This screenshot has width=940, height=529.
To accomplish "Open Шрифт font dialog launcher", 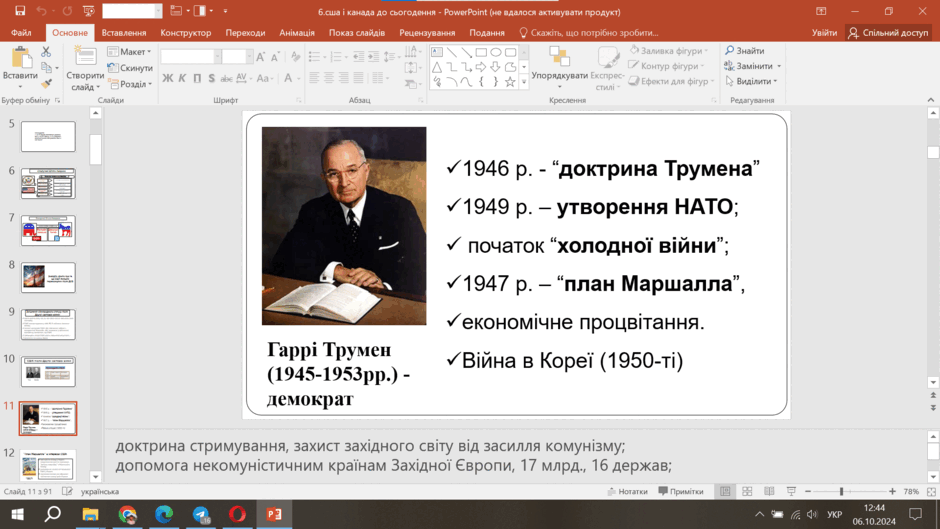I will [299, 101].
